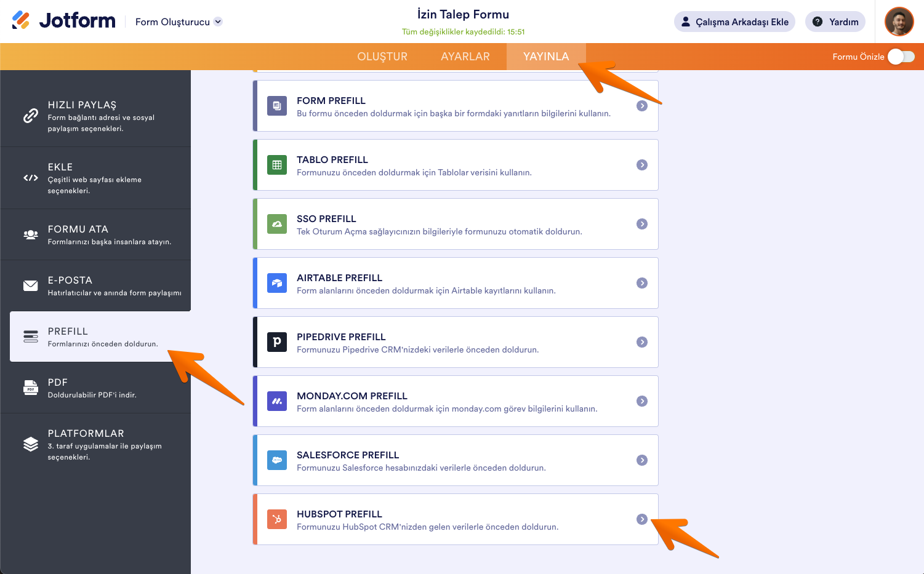
Task: Open the user profile avatar
Action: 899,22
